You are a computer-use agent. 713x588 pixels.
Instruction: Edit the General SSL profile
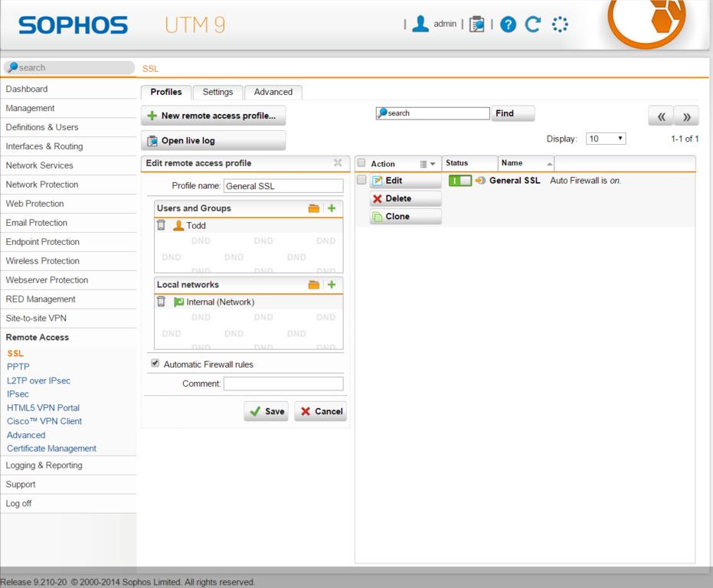point(406,181)
